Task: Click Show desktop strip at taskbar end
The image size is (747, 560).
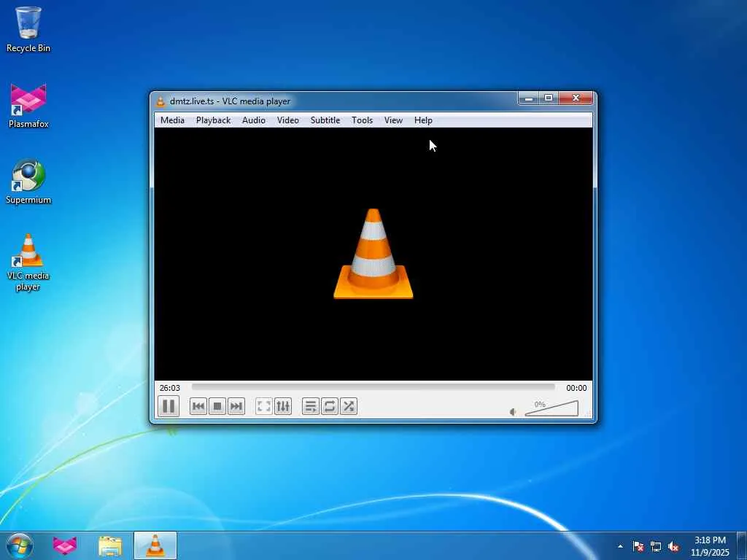Action: (x=742, y=545)
